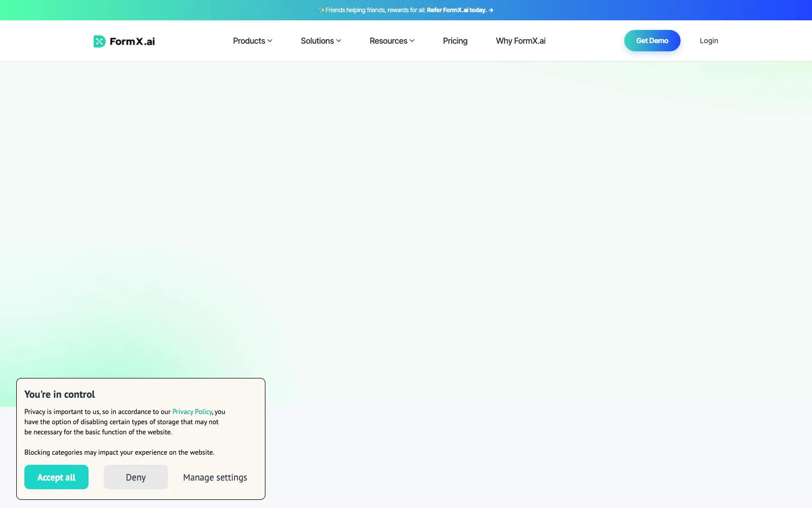Accept all cookies

pyautogui.click(x=56, y=477)
